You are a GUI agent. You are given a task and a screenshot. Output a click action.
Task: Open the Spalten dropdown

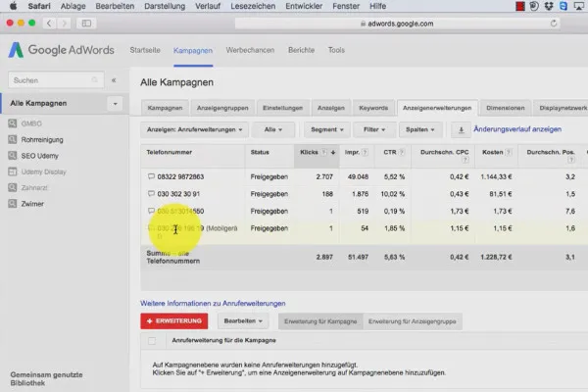(x=420, y=129)
